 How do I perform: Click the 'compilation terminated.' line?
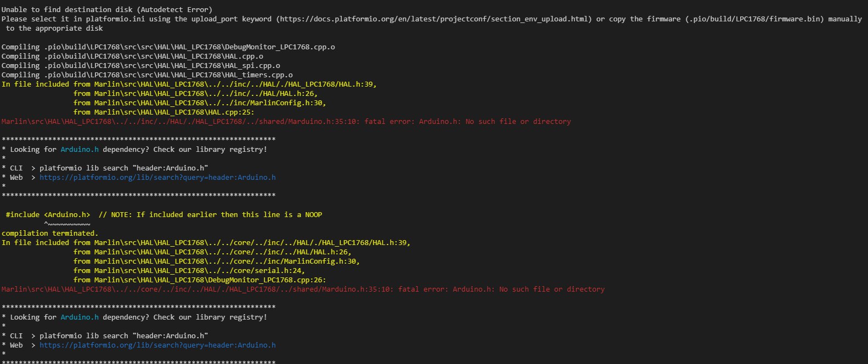pos(50,233)
